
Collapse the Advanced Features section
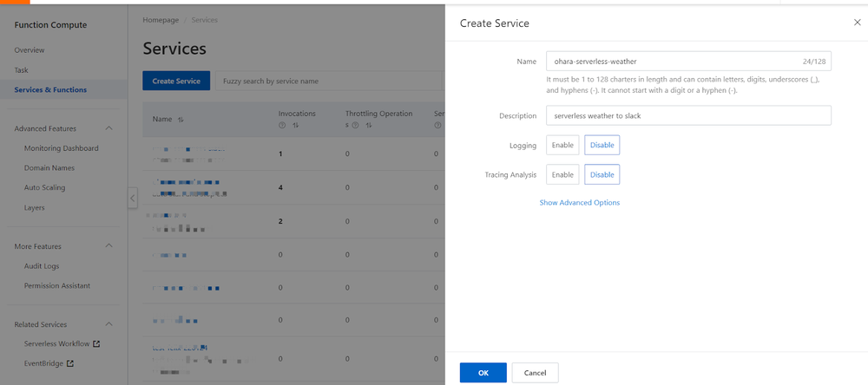[x=108, y=128]
